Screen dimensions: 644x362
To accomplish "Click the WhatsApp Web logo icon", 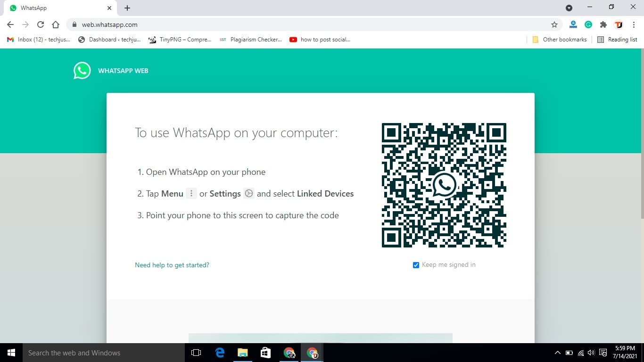I will pos(82,70).
